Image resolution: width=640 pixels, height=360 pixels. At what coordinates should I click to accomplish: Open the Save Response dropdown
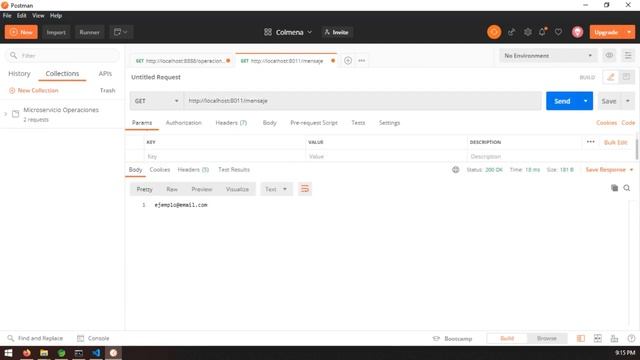609,169
